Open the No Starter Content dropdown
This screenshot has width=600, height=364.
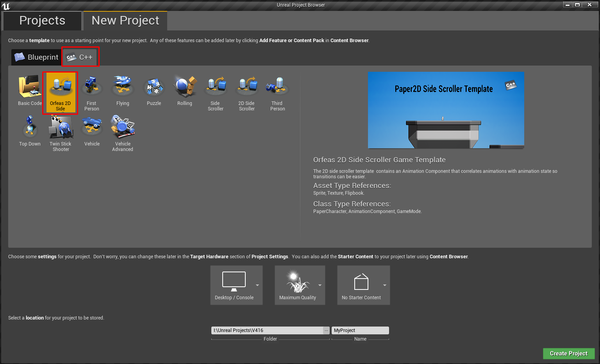[363, 285]
